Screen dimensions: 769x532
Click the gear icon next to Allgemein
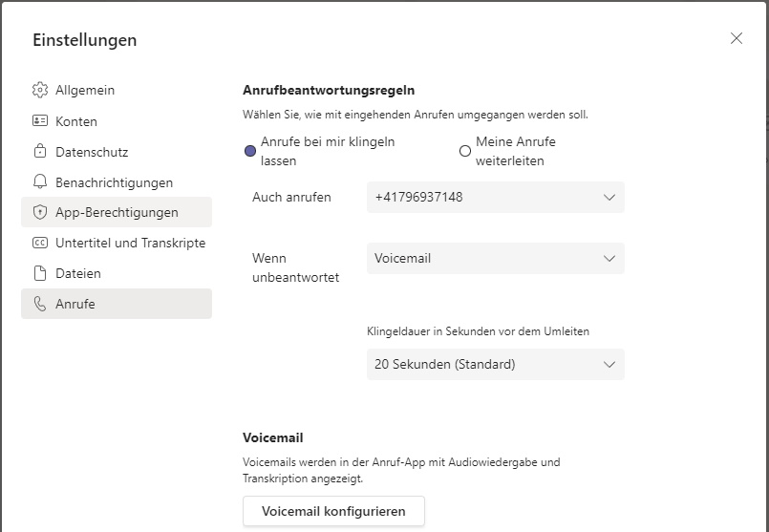click(x=40, y=90)
